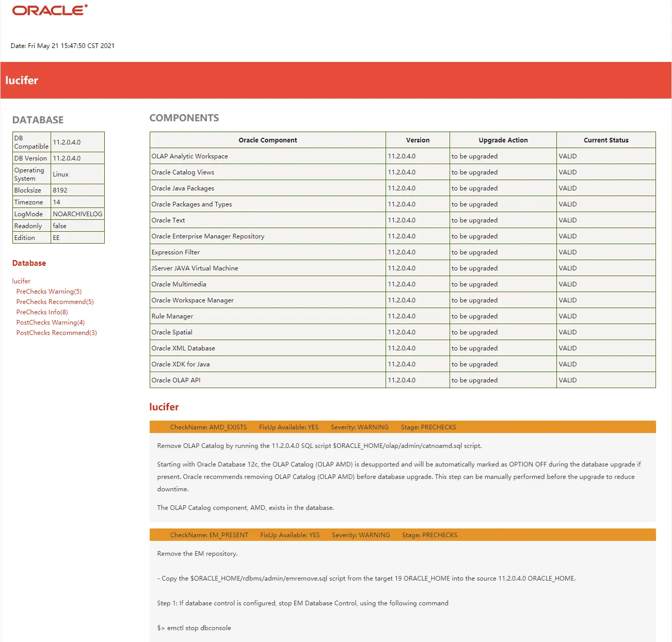672x642 pixels.
Task: Open the PreChecks Recommend(5) link
Action: (x=54, y=301)
